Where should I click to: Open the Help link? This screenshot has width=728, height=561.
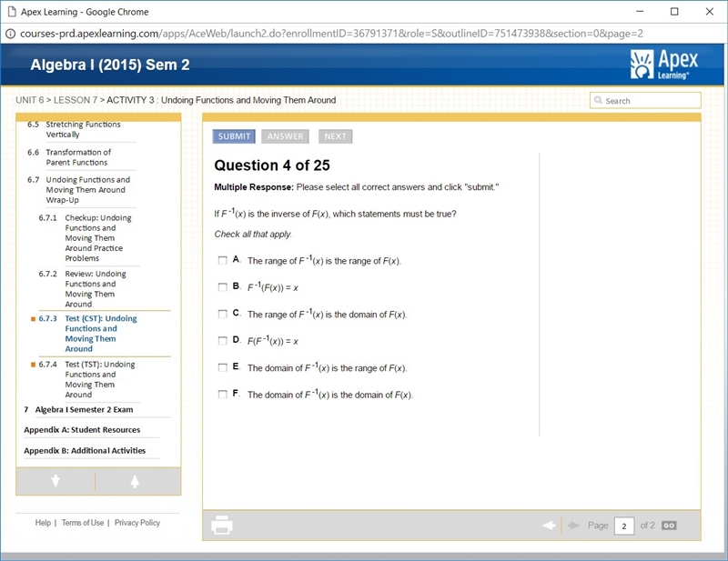[43, 523]
